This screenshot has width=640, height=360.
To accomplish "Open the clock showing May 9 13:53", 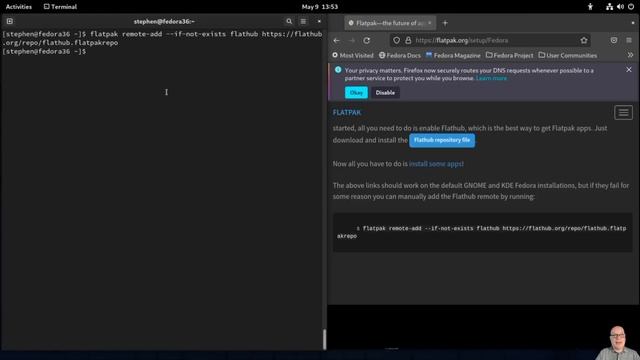I will [x=320, y=7].
